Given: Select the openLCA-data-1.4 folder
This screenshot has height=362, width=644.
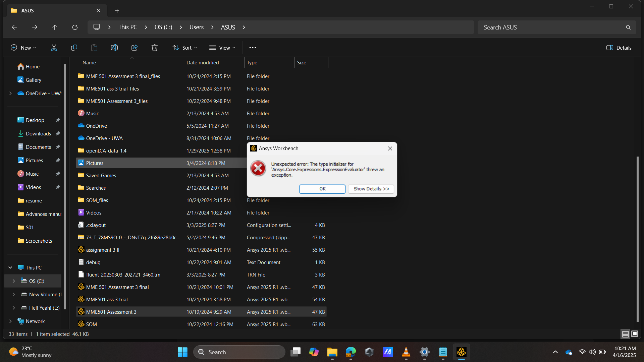Looking at the screenshot, I should click(x=201, y=150).
